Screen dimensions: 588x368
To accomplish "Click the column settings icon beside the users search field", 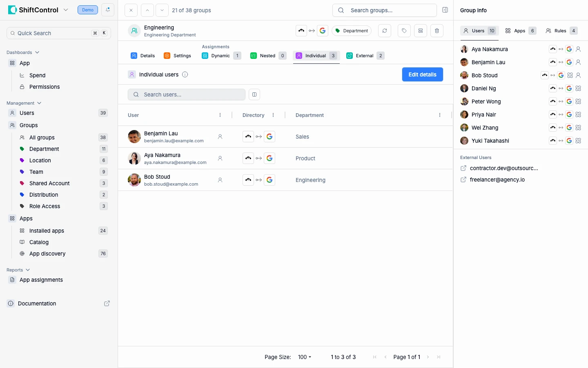I will coord(254,94).
